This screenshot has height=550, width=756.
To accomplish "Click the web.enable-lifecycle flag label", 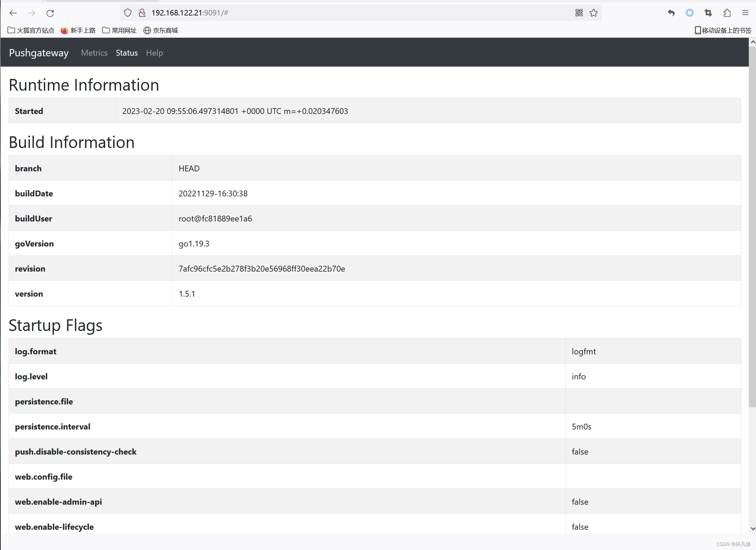I will (x=54, y=527).
